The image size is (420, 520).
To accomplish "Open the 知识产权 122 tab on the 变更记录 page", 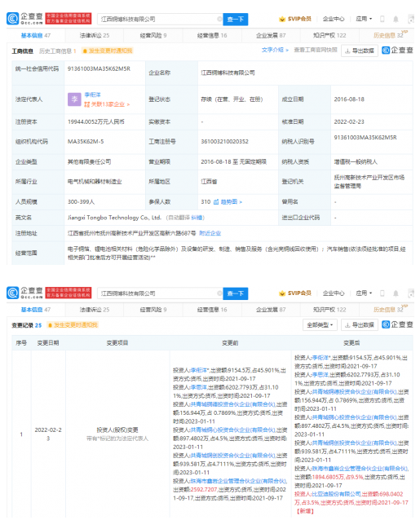I will tap(329, 310).
